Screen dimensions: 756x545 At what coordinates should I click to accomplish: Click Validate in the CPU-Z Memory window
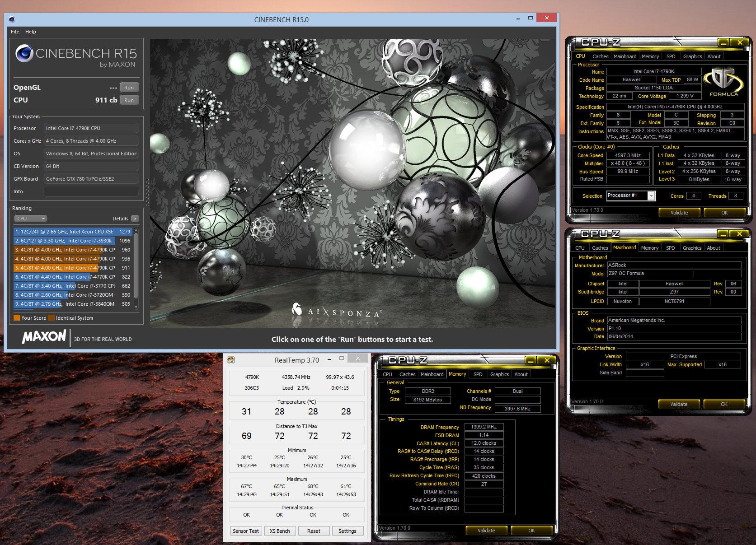(x=486, y=531)
